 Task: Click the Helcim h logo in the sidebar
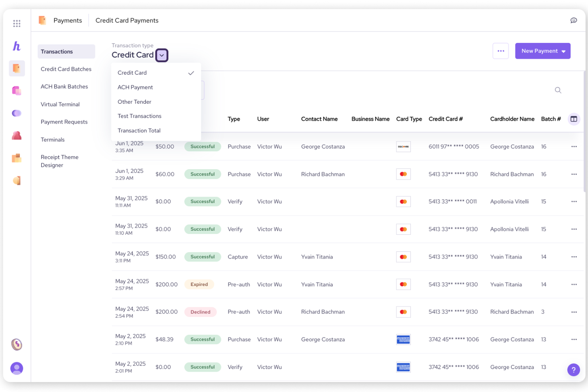click(x=17, y=46)
